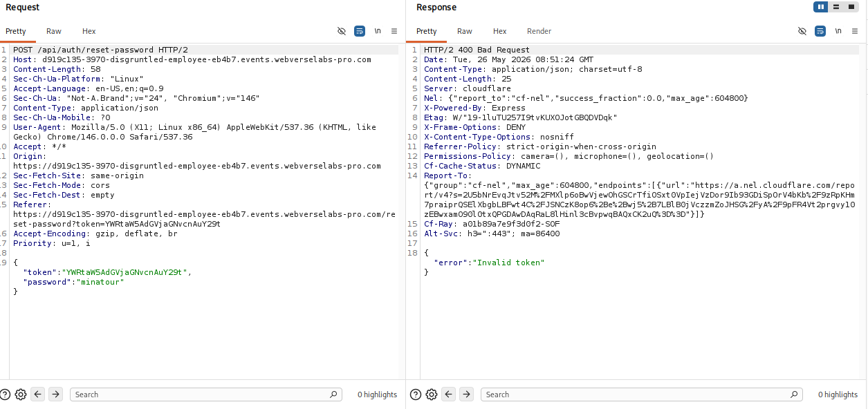Click X-Powered-By: Express header
Image resolution: width=868 pixels, height=409 pixels.
coord(474,108)
